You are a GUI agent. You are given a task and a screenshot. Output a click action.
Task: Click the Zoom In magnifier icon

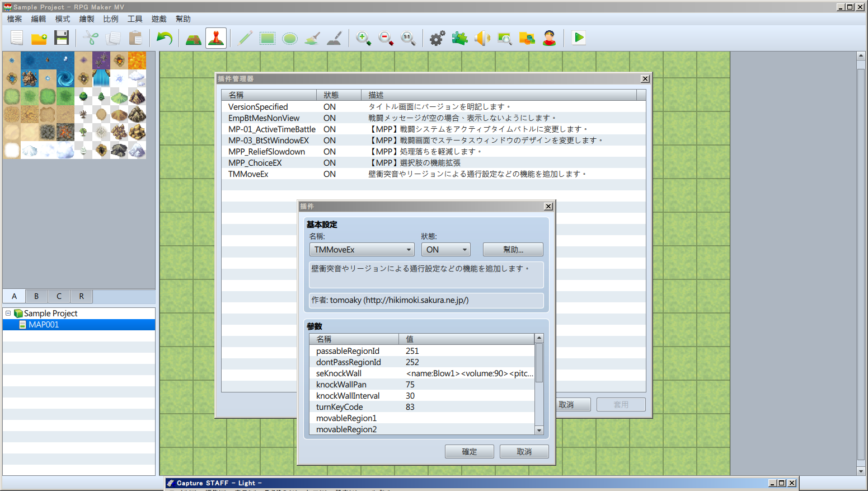(x=364, y=38)
